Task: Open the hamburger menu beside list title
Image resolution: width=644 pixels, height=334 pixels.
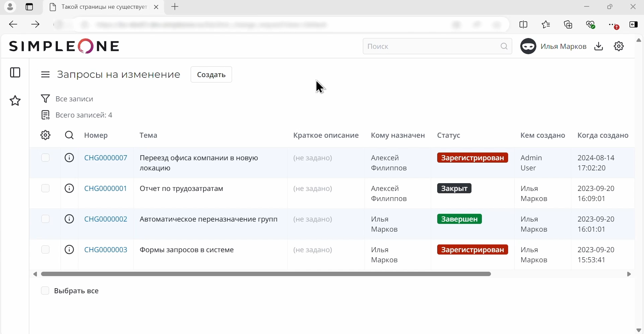Action: tap(45, 75)
